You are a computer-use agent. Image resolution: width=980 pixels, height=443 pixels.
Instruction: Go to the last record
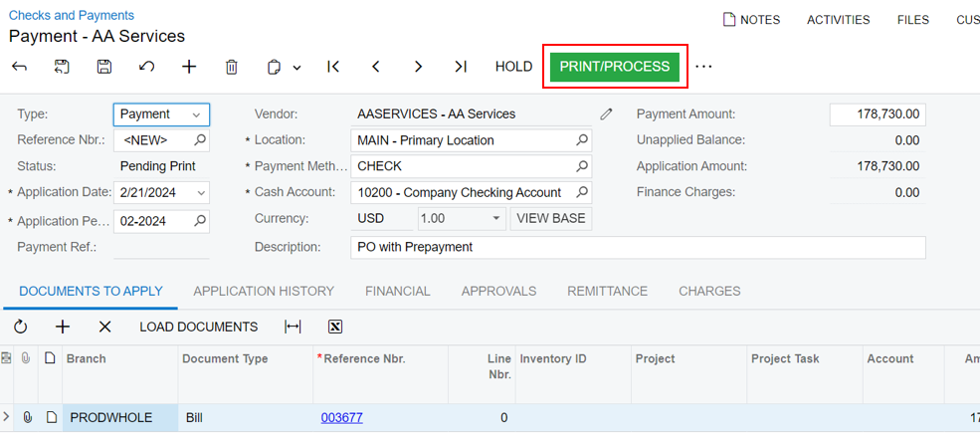[x=461, y=67]
